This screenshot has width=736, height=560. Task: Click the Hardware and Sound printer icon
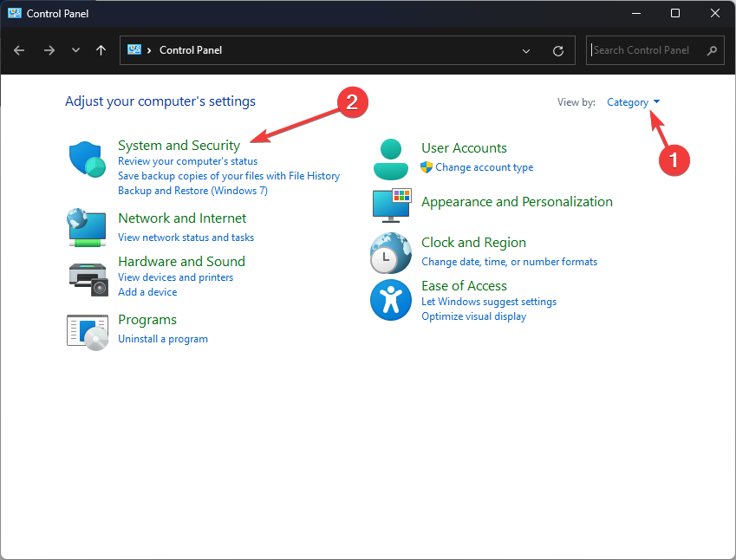88,276
